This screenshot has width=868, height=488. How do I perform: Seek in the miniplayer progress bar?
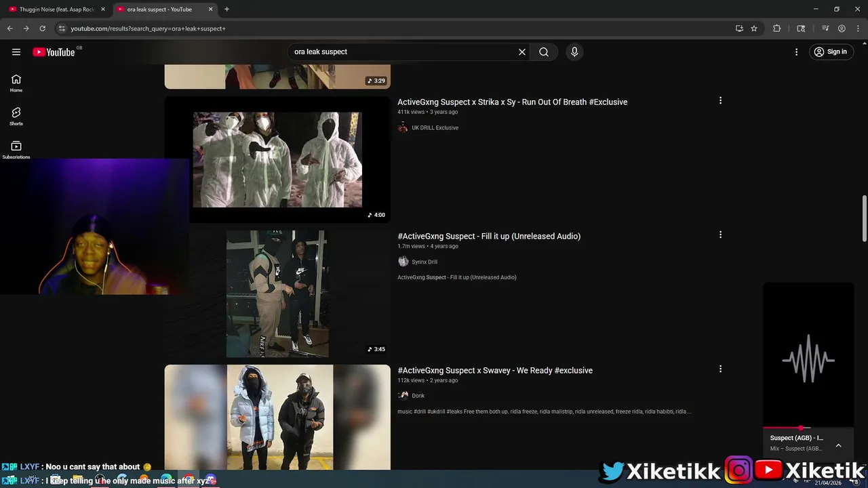(x=808, y=428)
